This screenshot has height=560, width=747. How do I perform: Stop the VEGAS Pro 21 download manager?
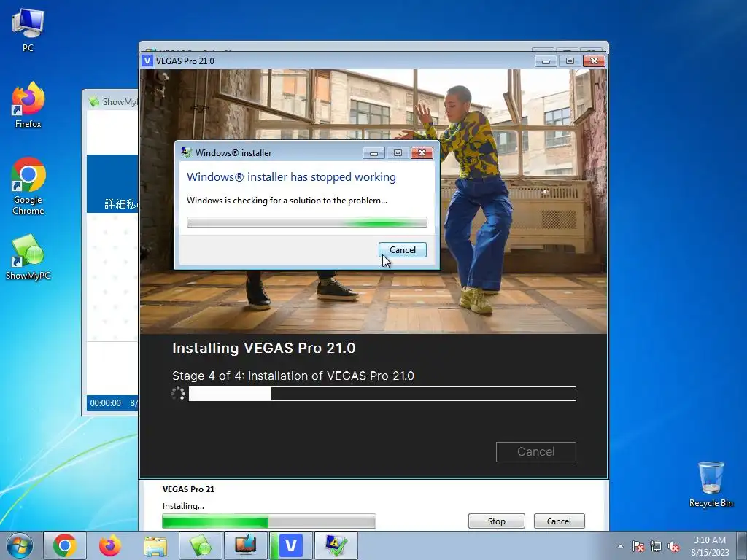coord(496,521)
